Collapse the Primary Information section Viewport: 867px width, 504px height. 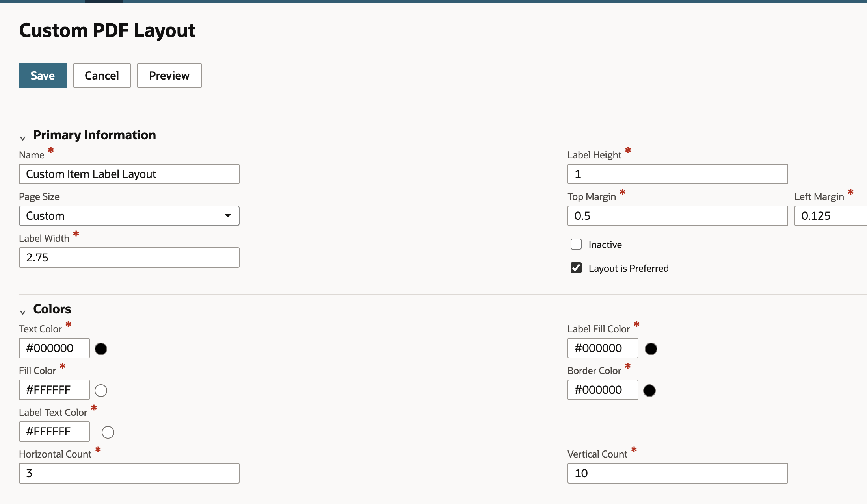[x=23, y=138]
